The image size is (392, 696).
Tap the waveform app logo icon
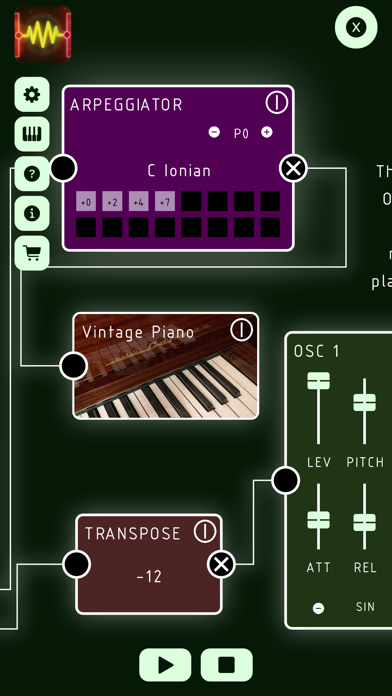click(43, 34)
